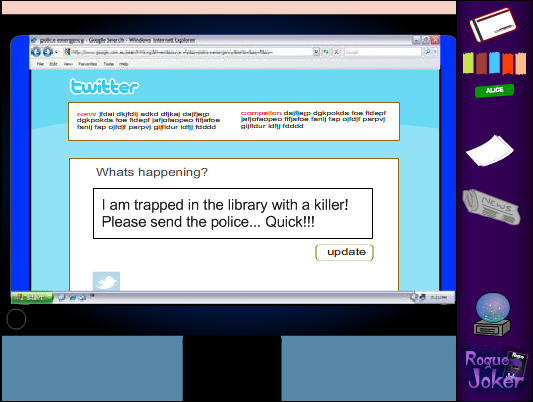533x402 pixels.
Task: Click the Google favicon in the address bar
Action: [67, 52]
